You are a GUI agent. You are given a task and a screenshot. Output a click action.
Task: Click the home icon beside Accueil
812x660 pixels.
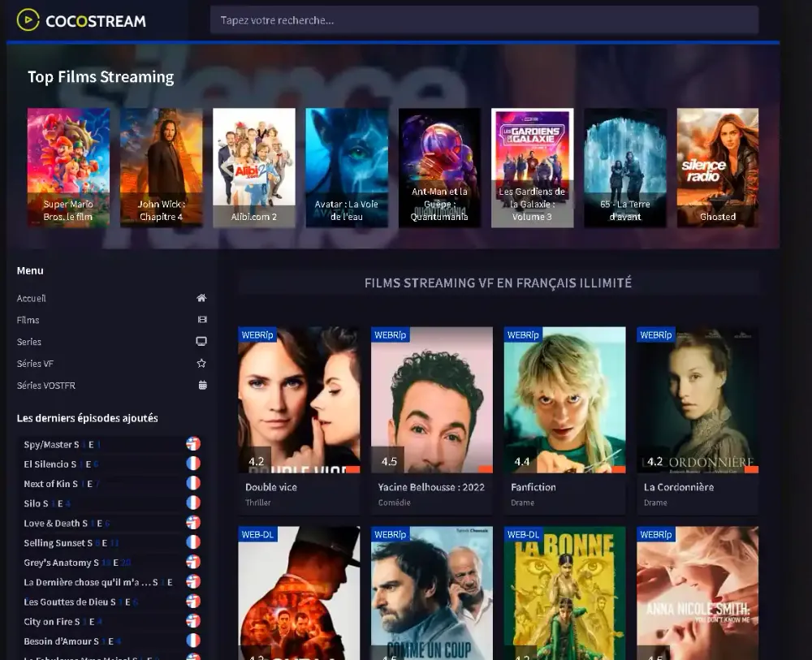coord(201,298)
